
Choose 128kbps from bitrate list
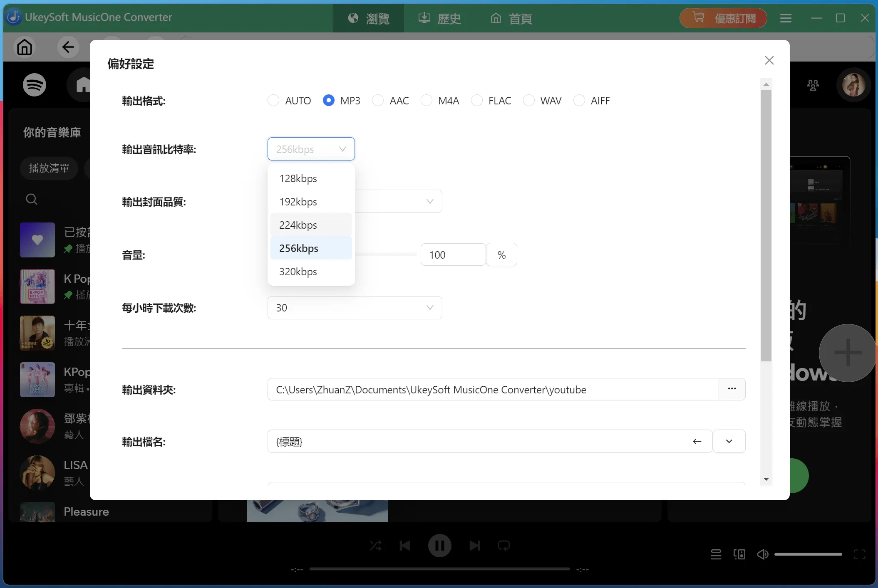(x=311, y=178)
